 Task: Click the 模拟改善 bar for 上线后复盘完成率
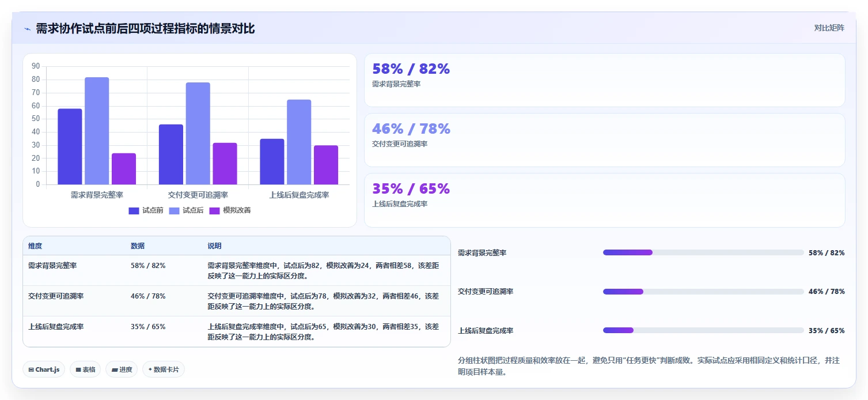(326, 165)
